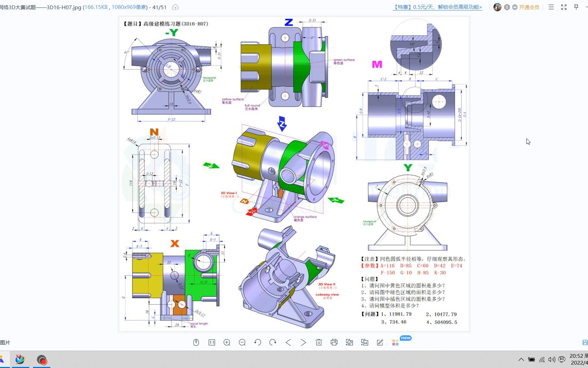Open battery status in system tray
This screenshot has width=588, height=368.
pos(532,359)
